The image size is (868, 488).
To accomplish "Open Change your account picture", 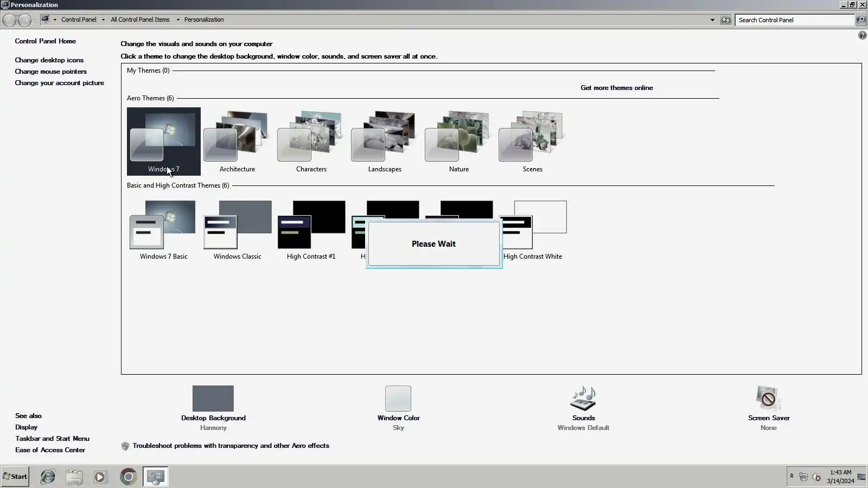I will (x=60, y=83).
